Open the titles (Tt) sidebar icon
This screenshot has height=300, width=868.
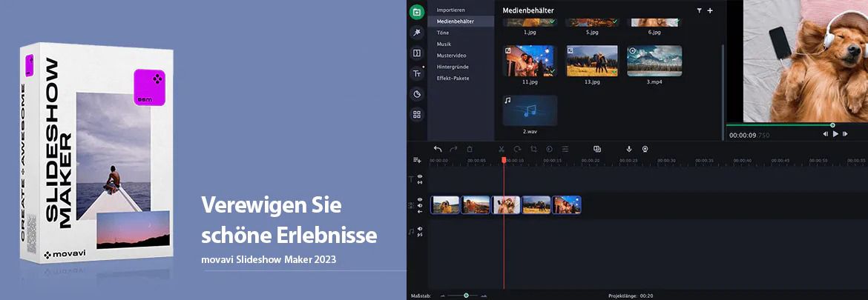point(417,73)
